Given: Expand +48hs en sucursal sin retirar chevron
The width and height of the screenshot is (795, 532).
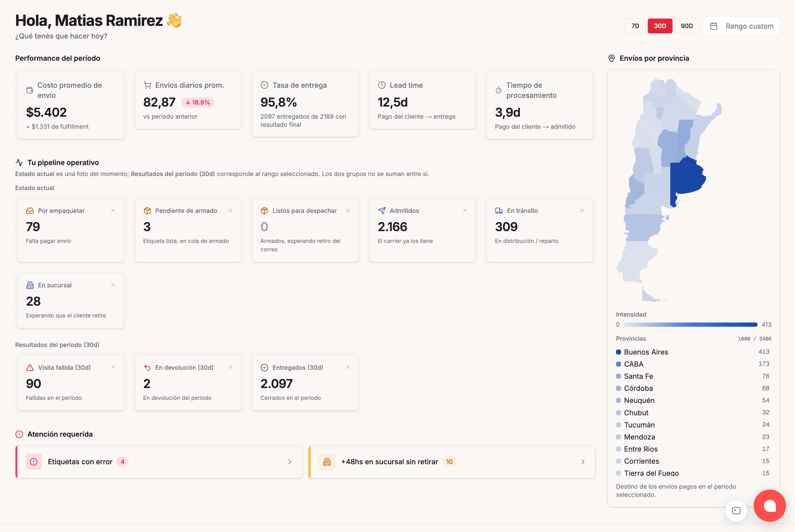Looking at the screenshot, I should 583,462.
